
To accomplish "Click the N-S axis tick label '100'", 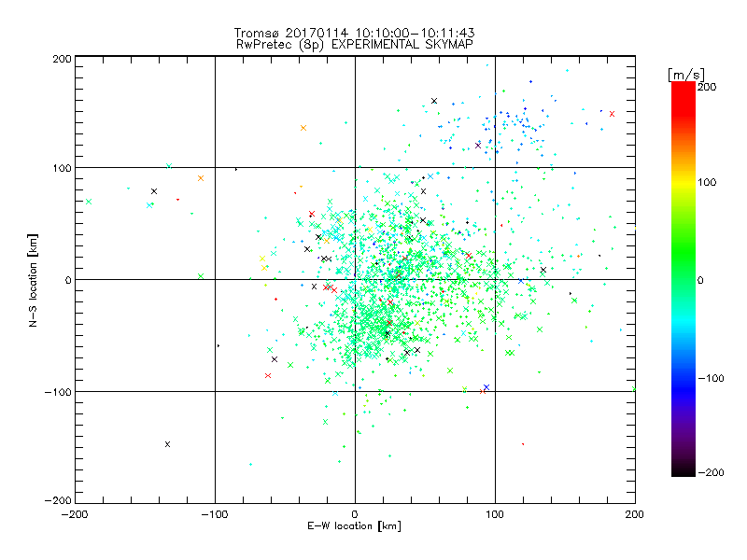I will 62,168.
